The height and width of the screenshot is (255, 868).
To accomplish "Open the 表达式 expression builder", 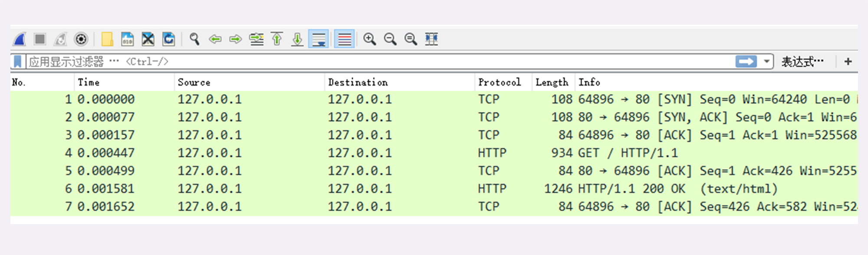I will [x=802, y=62].
